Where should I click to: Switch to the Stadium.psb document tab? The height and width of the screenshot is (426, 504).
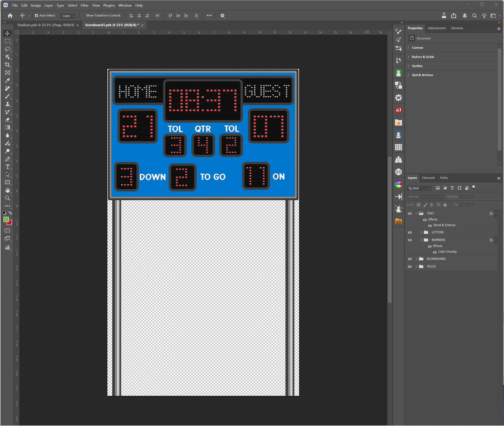tap(46, 25)
